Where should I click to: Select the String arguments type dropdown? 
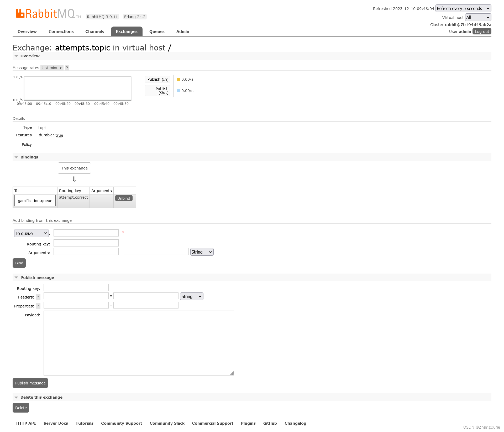pyautogui.click(x=202, y=251)
